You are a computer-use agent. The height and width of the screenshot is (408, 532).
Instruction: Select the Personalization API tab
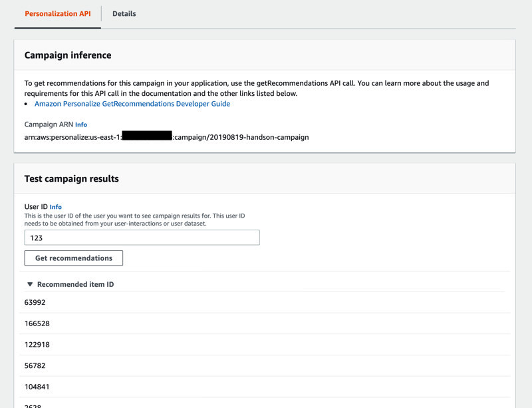pos(57,13)
